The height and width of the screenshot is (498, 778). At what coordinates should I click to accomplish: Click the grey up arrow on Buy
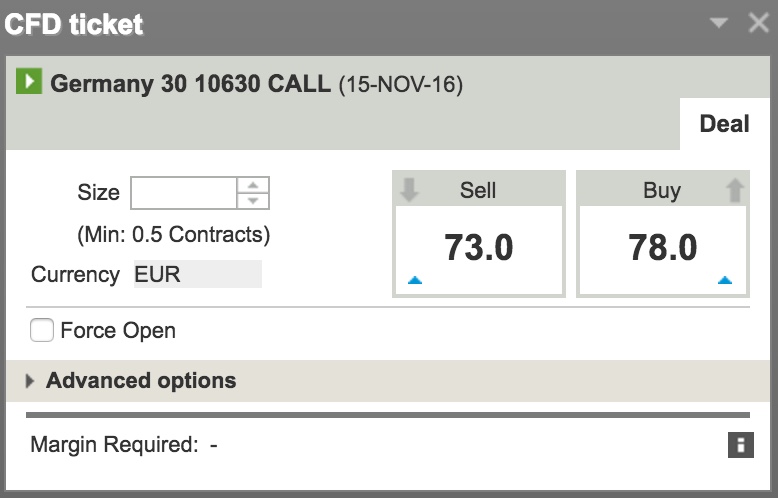[735, 190]
